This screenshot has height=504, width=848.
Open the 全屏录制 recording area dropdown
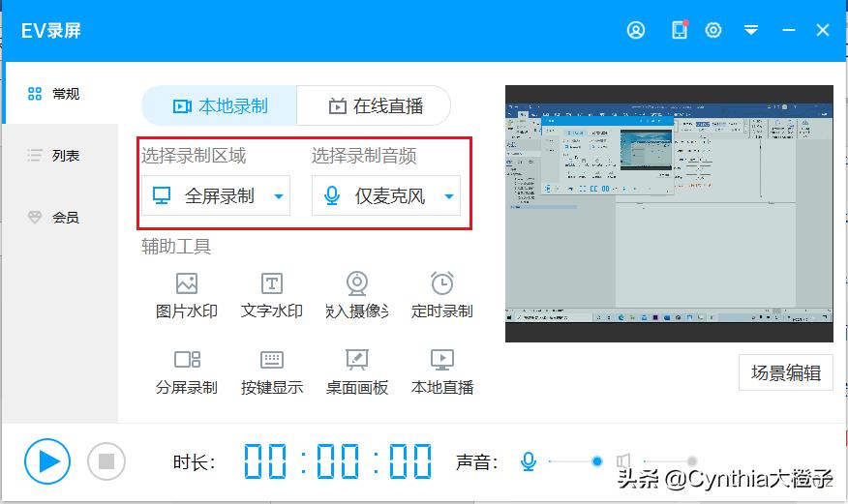click(x=216, y=195)
